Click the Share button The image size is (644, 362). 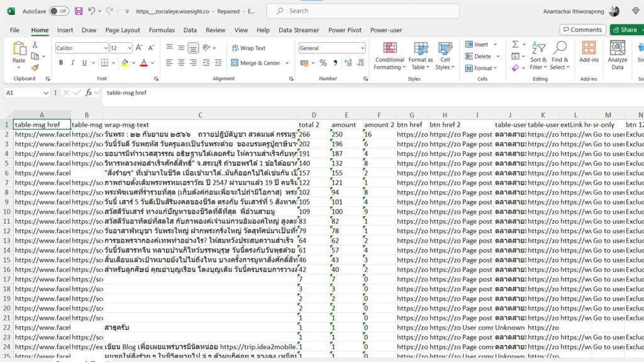point(626,30)
